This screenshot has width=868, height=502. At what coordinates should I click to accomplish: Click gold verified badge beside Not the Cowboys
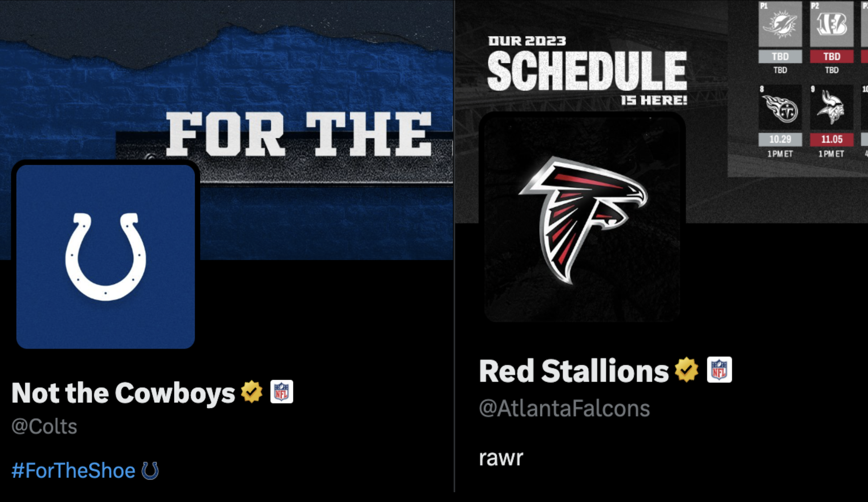click(251, 391)
